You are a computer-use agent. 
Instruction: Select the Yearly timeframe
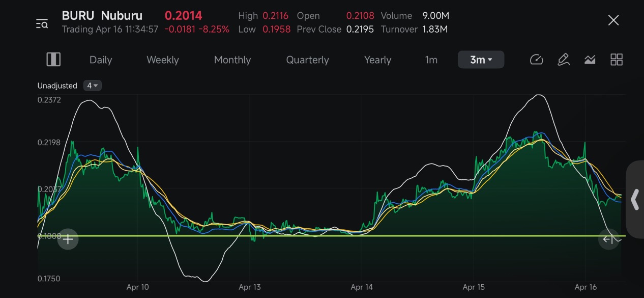[377, 60]
